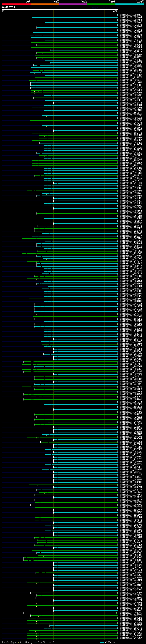Select the UniRef100_A1XKU7 label
Screen dimensions: 146x644
click(x=131, y=82)
